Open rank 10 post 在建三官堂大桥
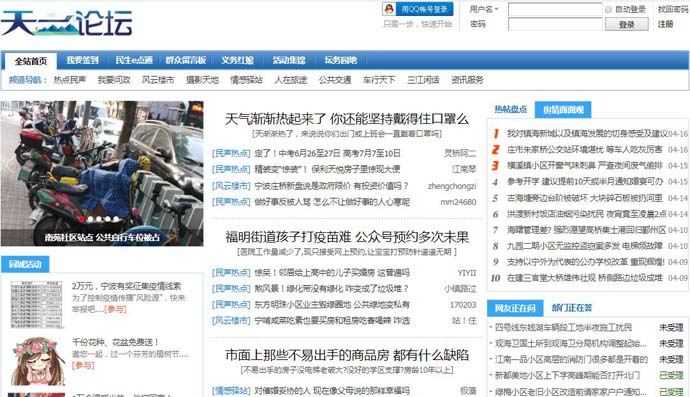690x397 pixels. [x=584, y=278]
